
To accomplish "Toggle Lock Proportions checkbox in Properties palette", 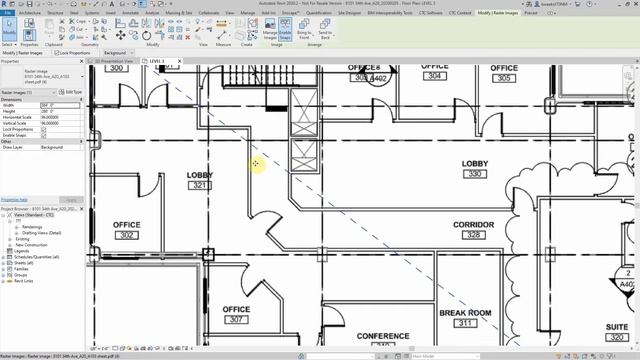I will 44,129.
